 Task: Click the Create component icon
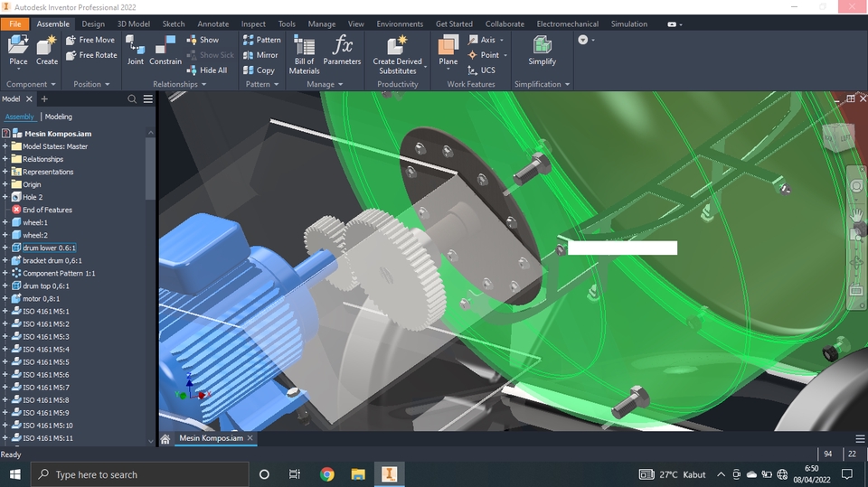pyautogui.click(x=47, y=51)
